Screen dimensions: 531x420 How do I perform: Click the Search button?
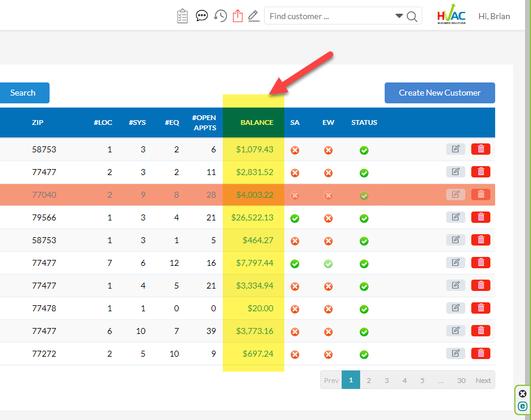23,93
